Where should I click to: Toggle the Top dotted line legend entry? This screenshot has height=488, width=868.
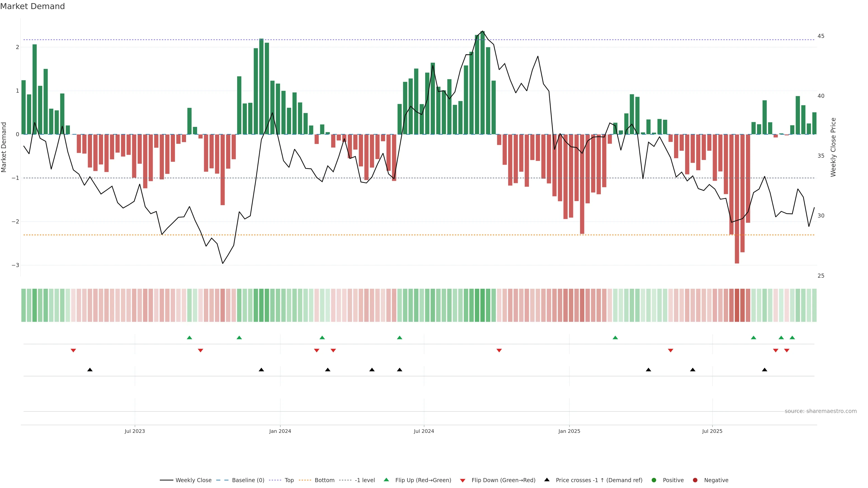(x=289, y=480)
